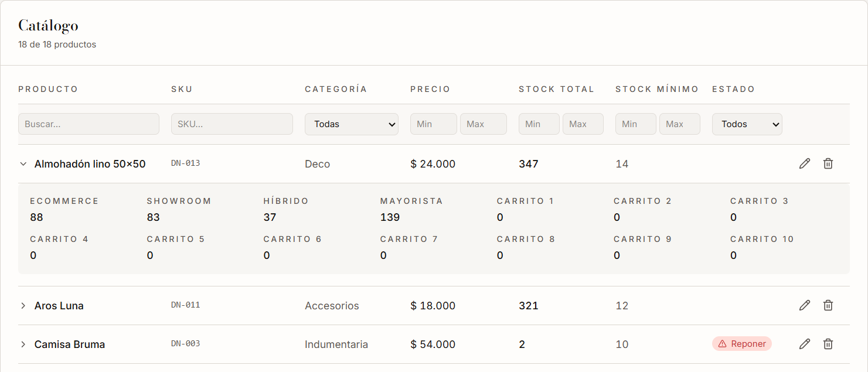This screenshot has height=372, width=868.
Task: Click the Stock Total column header
Action: coord(556,89)
